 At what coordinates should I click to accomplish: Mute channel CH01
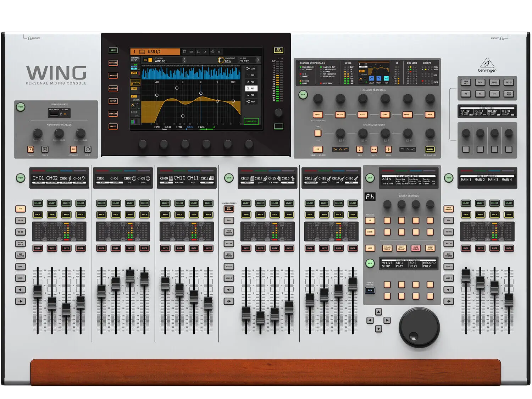click(x=38, y=248)
